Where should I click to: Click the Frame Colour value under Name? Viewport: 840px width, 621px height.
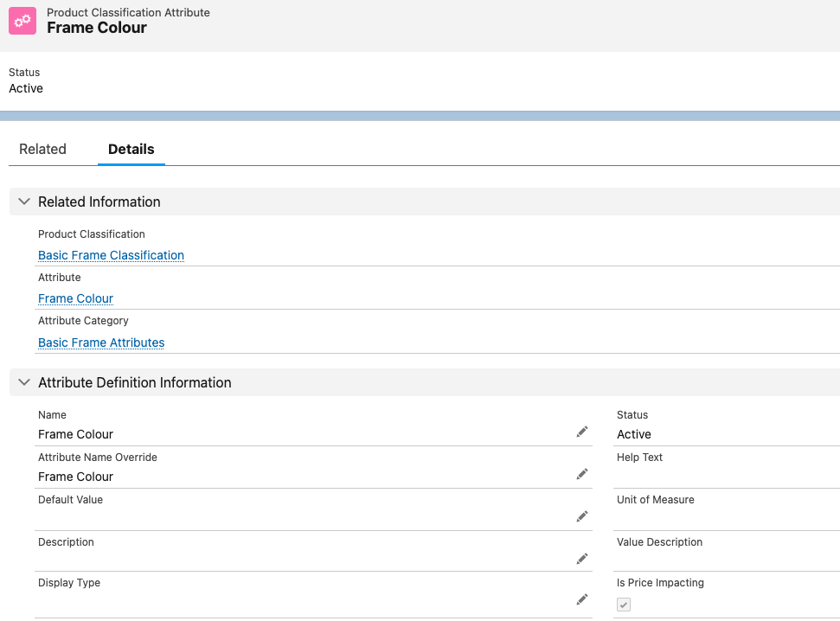pos(76,434)
